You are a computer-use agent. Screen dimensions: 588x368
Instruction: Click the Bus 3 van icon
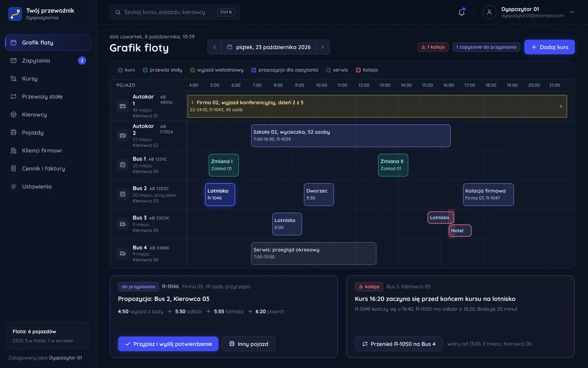123,224
